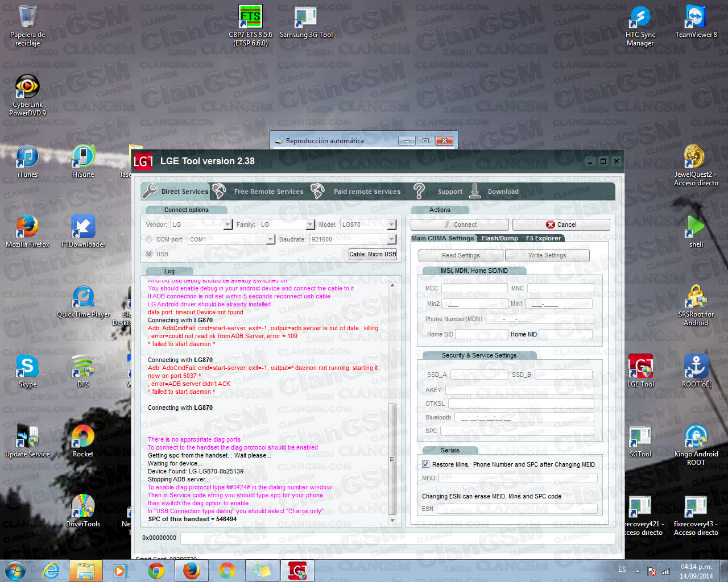Click the globe icon of Free Remote Services
The width and height of the screenshot is (728, 582).
[219, 191]
